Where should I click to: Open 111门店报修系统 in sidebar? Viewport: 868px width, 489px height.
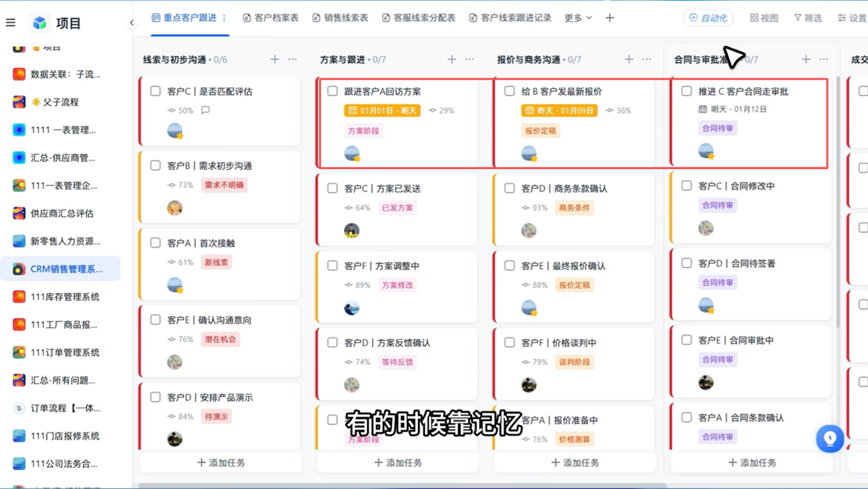pos(60,436)
